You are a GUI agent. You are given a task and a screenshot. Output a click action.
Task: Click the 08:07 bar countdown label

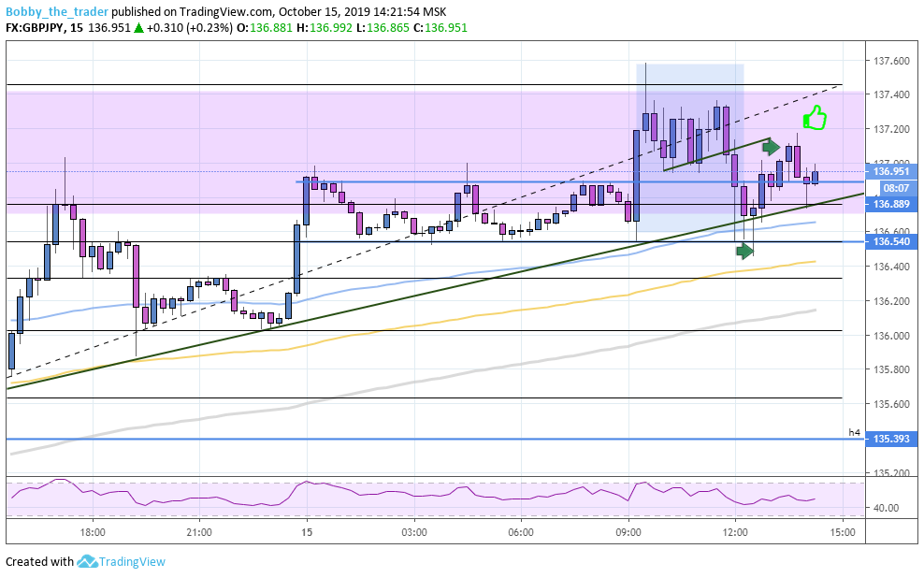click(896, 188)
